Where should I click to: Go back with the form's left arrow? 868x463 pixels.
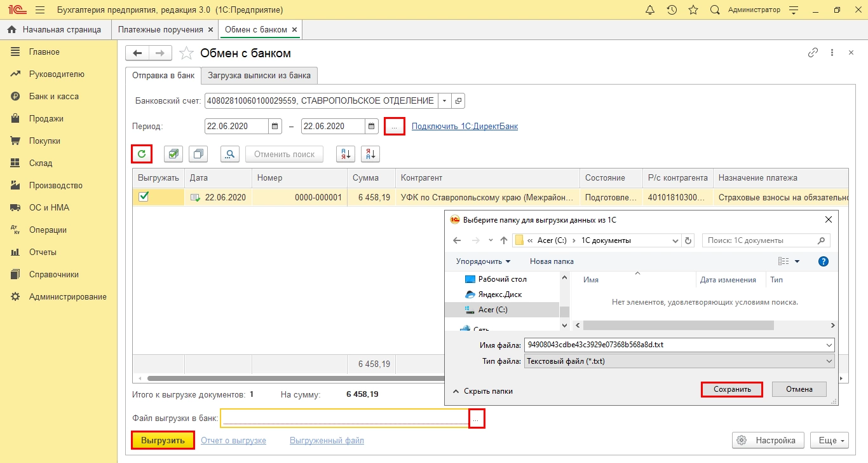click(137, 53)
